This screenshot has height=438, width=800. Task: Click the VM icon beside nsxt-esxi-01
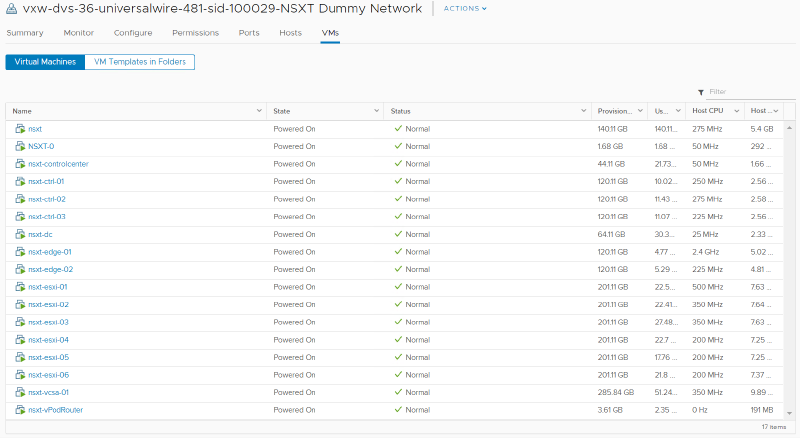coord(20,287)
